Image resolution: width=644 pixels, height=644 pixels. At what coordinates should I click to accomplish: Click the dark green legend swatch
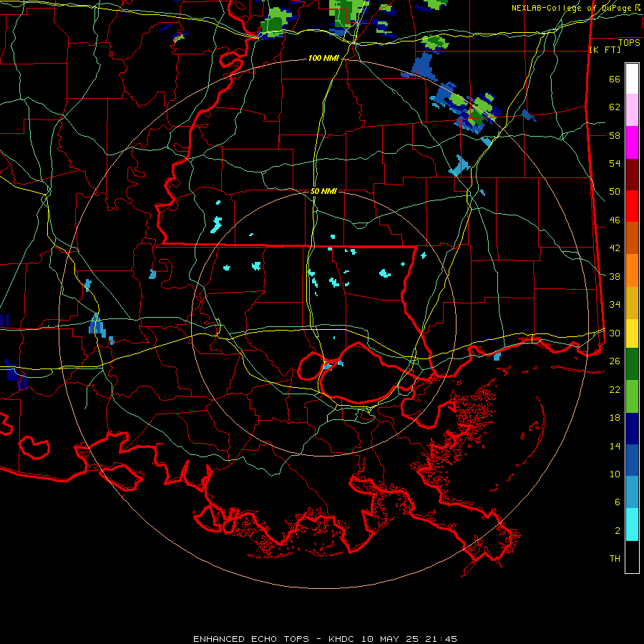(x=632, y=364)
